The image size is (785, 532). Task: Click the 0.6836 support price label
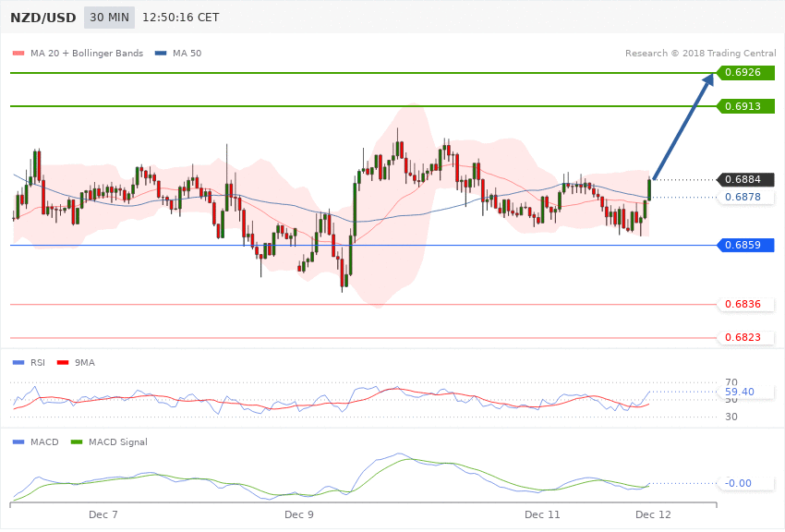[x=746, y=304]
